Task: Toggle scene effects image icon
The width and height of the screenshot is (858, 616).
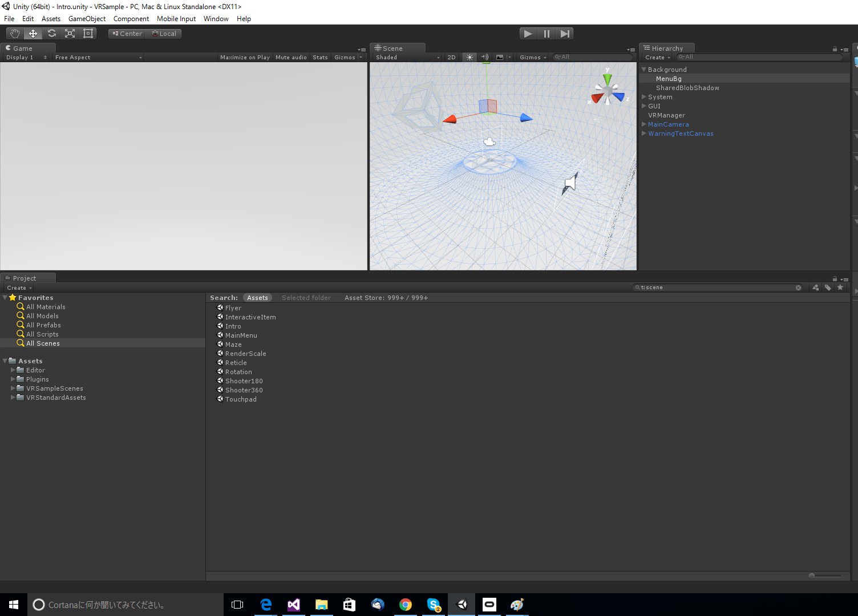Action: coord(500,58)
